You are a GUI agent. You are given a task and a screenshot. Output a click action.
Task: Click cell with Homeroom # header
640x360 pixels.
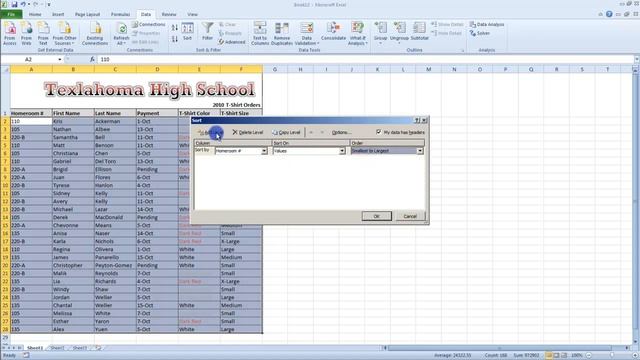click(31, 113)
